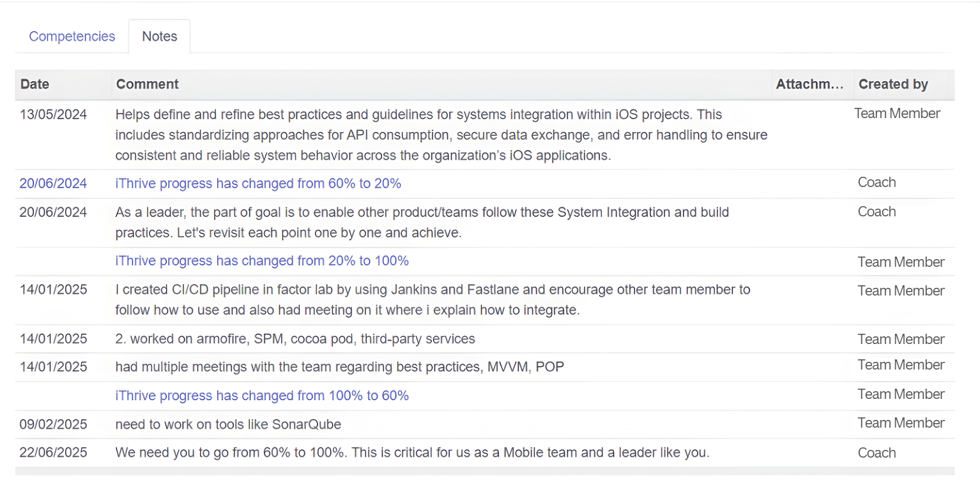Click the Comment column header
Screen dimensions: 980x501
tap(147, 84)
